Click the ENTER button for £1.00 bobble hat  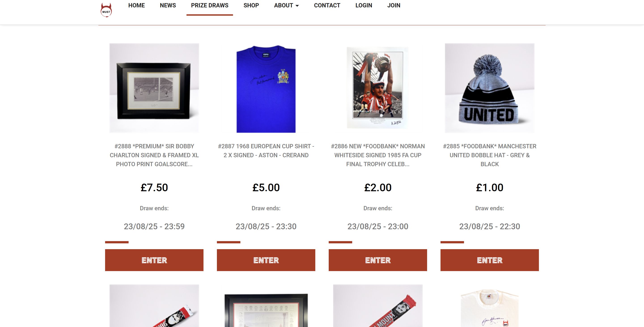coord(489,260)
